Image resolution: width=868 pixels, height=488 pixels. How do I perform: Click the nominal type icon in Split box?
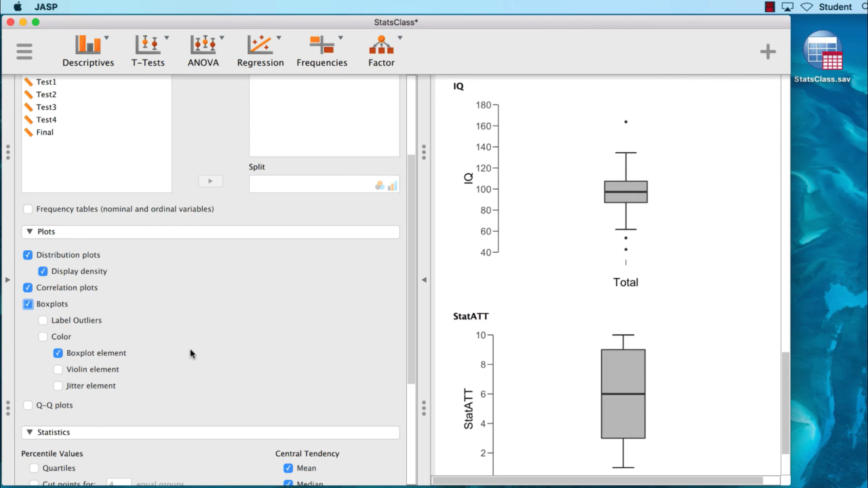click(x=380, y=186)
